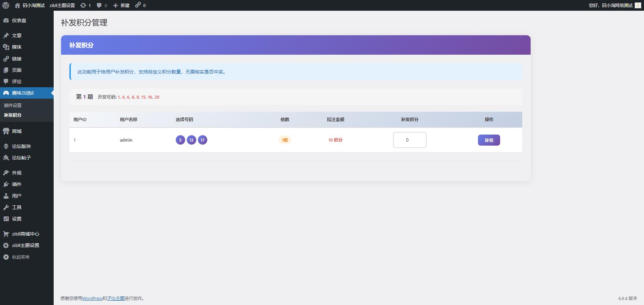This screenshot has height=305, width=644.
Task: Open the WordPress link in footer
Action: 92,298
